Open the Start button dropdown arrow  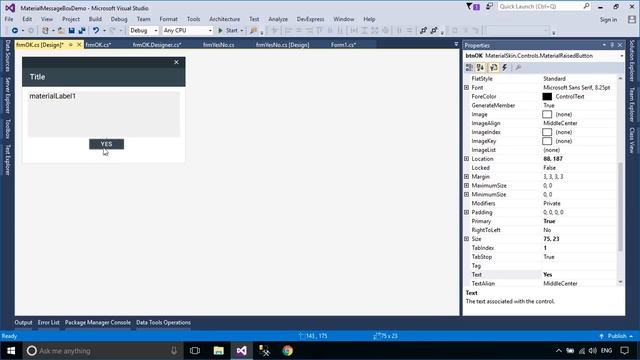point(242,31)
